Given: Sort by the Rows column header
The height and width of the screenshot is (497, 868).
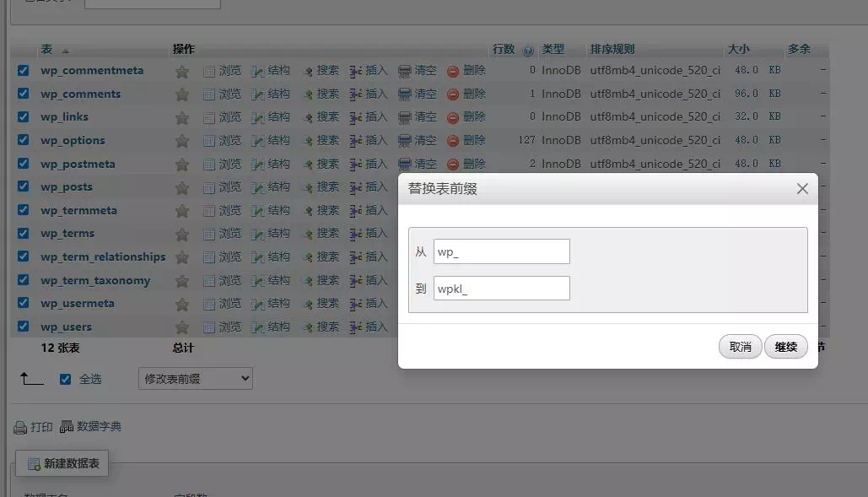Looking at the screenshot, I should [504, 49].
